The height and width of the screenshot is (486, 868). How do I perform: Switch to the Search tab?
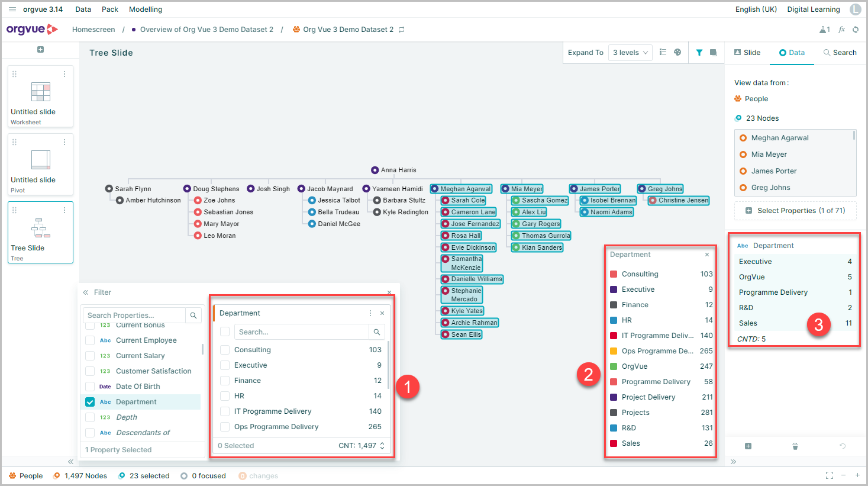point(840,53)
